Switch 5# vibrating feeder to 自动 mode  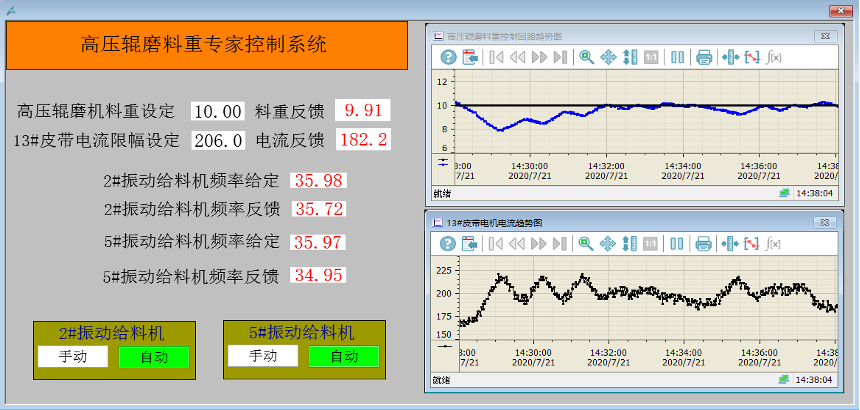coord(343,356)
